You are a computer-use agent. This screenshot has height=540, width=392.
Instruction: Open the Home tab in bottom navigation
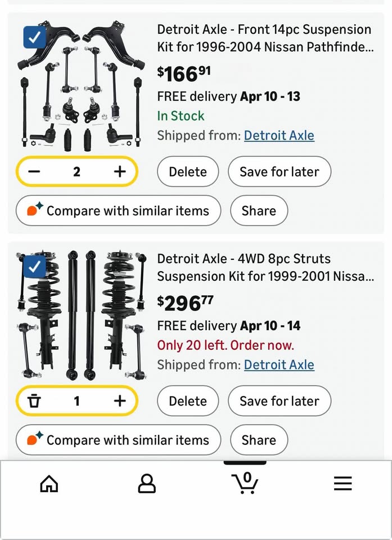(49, 484)
